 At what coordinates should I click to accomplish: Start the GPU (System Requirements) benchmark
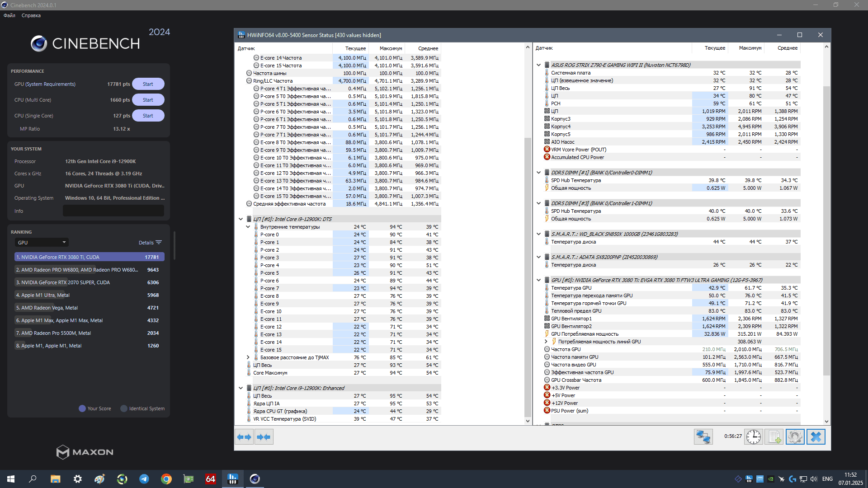pos(148,84)
